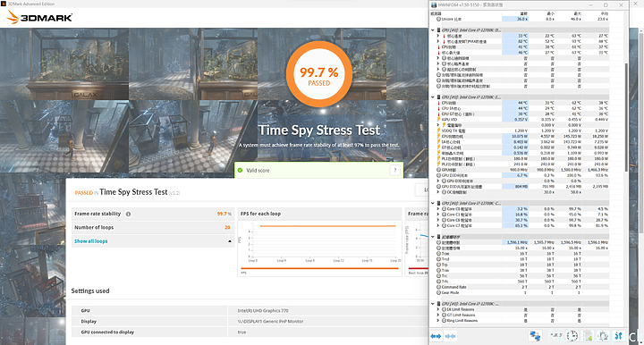Collapse the CPU group containing Limit Reasons
The height and width of the screenshot is (345, 644).
[433, 304]
